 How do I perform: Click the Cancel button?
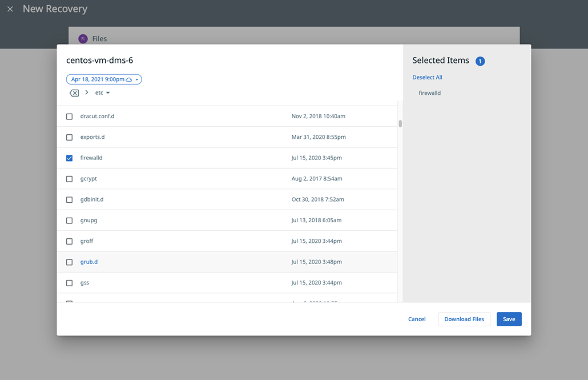pos(417,319)
